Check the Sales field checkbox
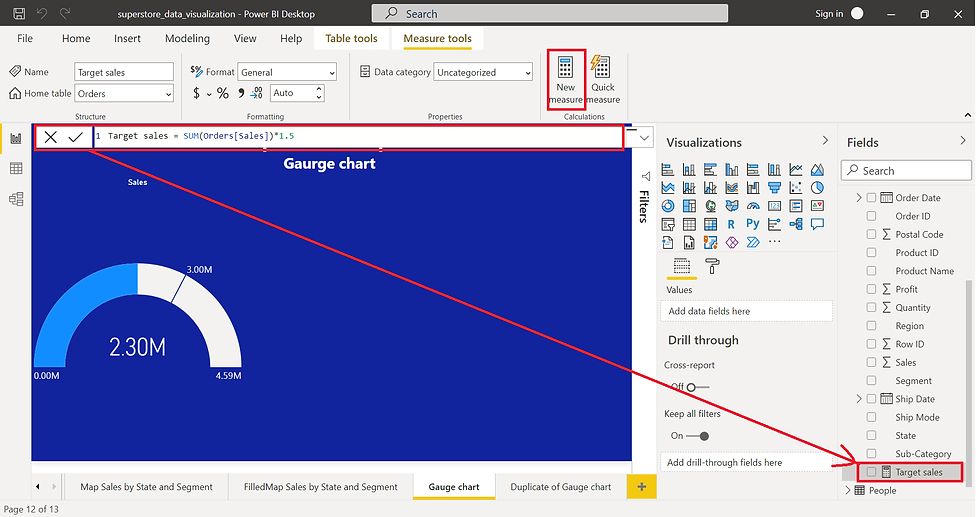The height and width of the screenshot is (517, 980). [x=871, y=362]
